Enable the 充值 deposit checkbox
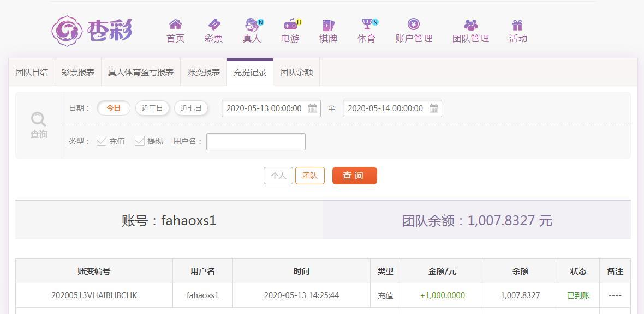 click(x=102, y=141)
